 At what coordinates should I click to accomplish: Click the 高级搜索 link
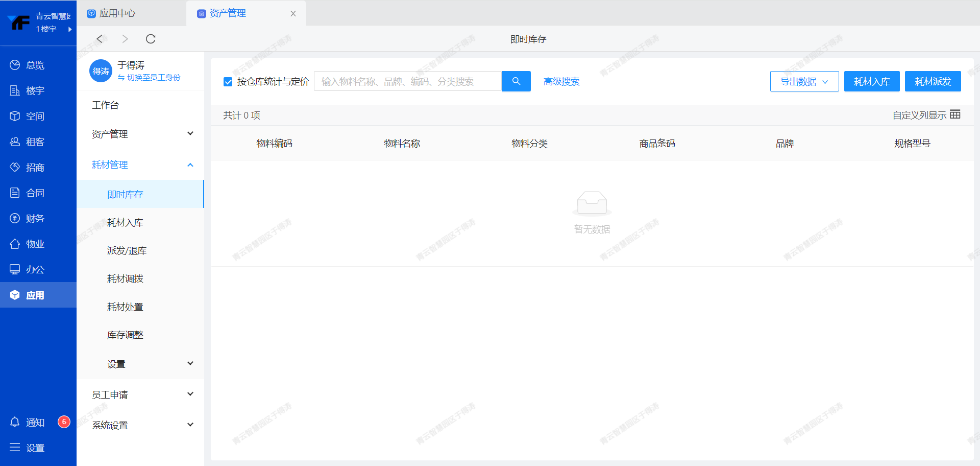(561, 82)
